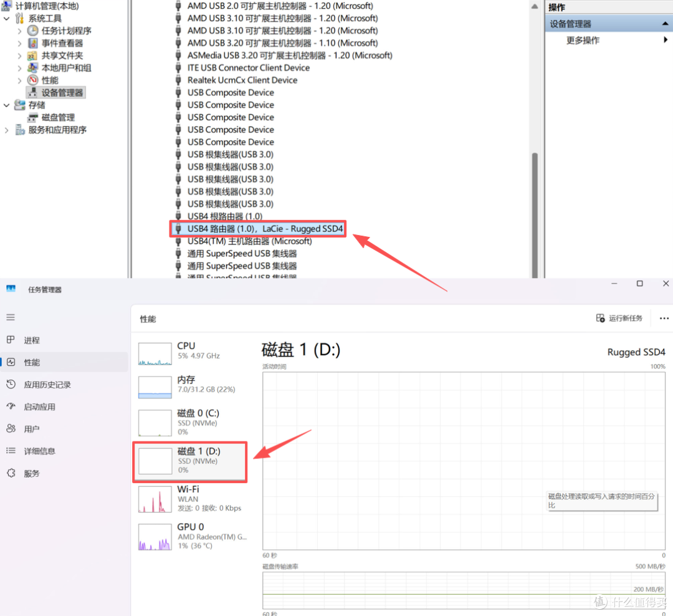Click the Device Manager (设备管理器) icon in tree
673x616 pixels.
pyautogui.click(x=32, y=92)
